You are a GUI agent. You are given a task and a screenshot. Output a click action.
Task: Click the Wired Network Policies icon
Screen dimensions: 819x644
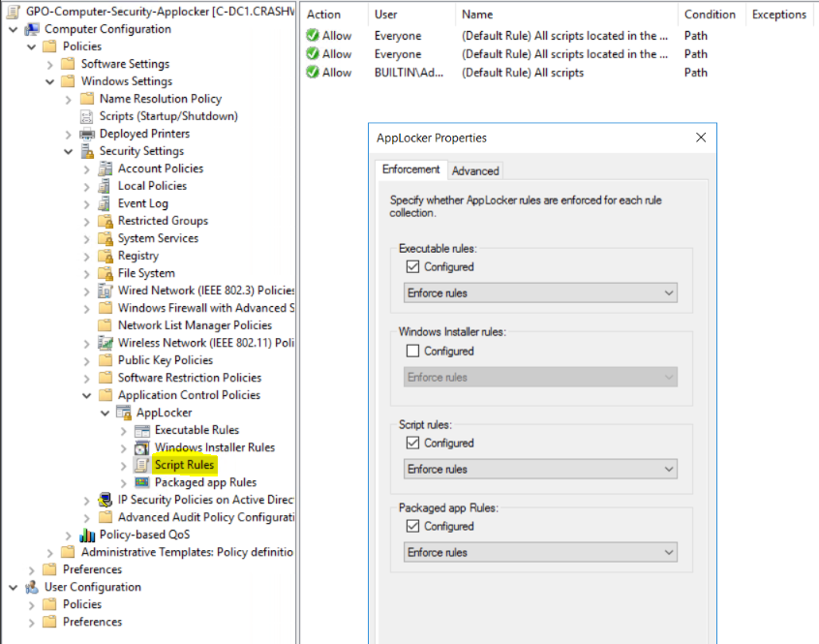105,291
